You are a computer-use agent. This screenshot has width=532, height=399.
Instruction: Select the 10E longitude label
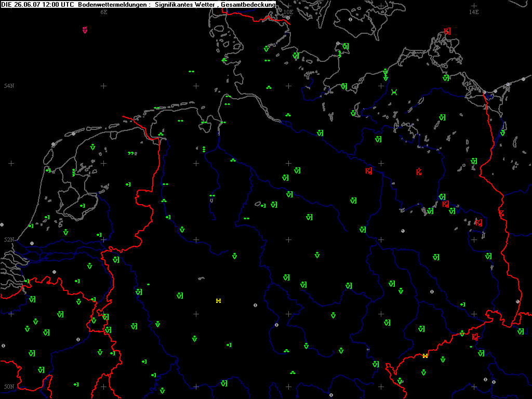(288, 12)
